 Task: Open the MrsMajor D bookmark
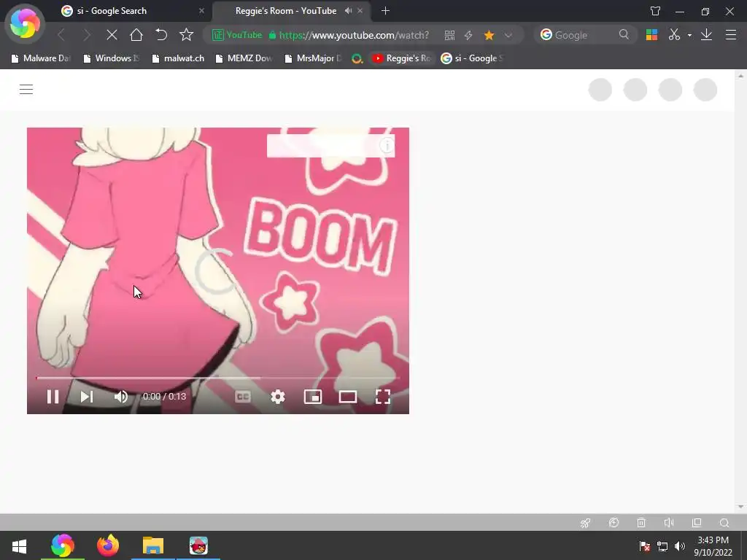pos(312,58)
